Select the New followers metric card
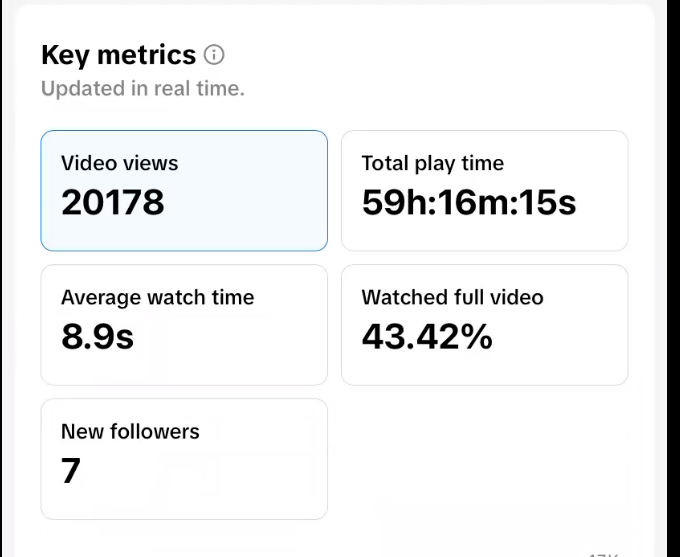 184,459
